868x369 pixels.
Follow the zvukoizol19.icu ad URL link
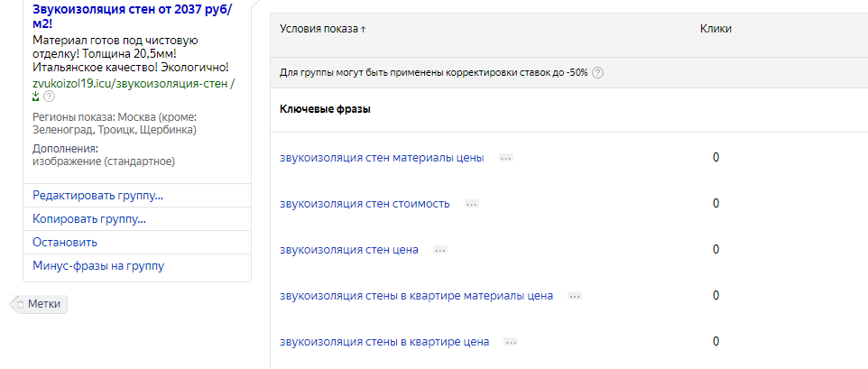(130, 83)
